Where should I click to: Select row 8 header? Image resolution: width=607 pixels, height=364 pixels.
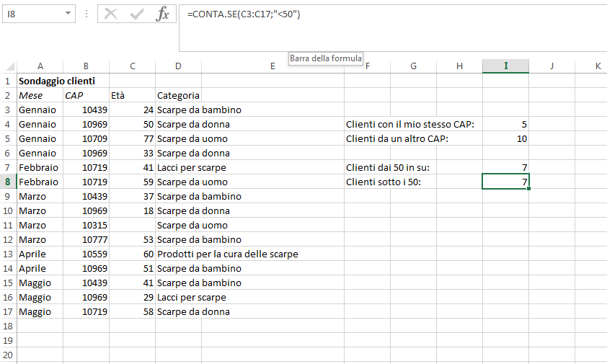[x=8, y=182]
